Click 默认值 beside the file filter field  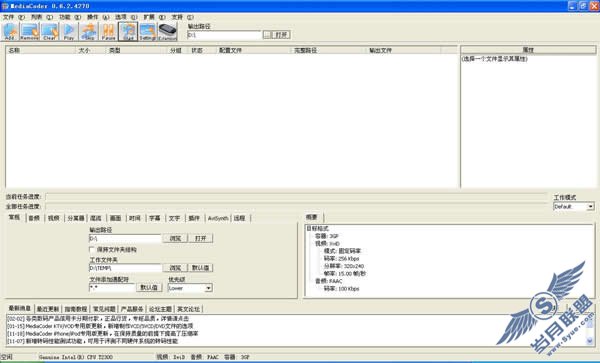click(x=149, y=288)
